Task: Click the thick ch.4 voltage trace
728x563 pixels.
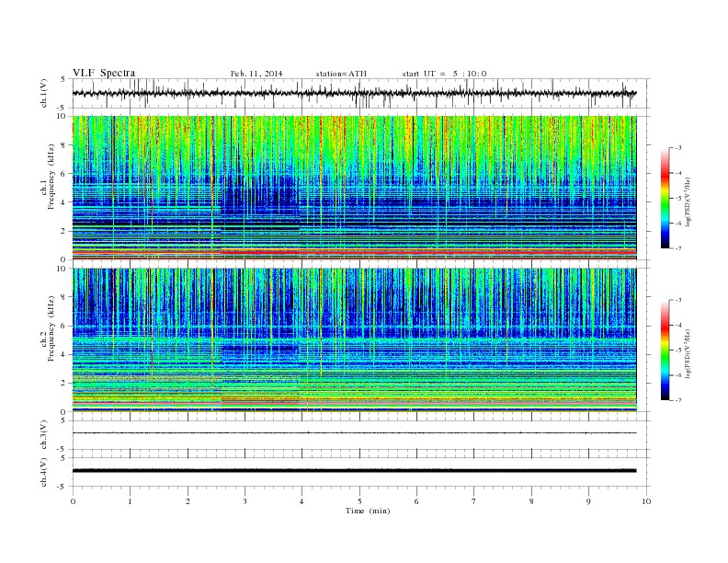Action: coord(354,471)
